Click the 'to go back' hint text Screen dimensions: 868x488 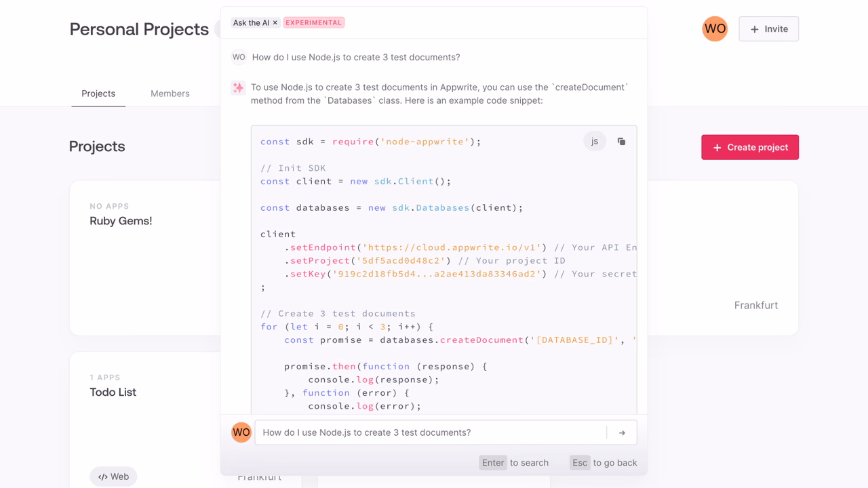[x=615, y=463]
